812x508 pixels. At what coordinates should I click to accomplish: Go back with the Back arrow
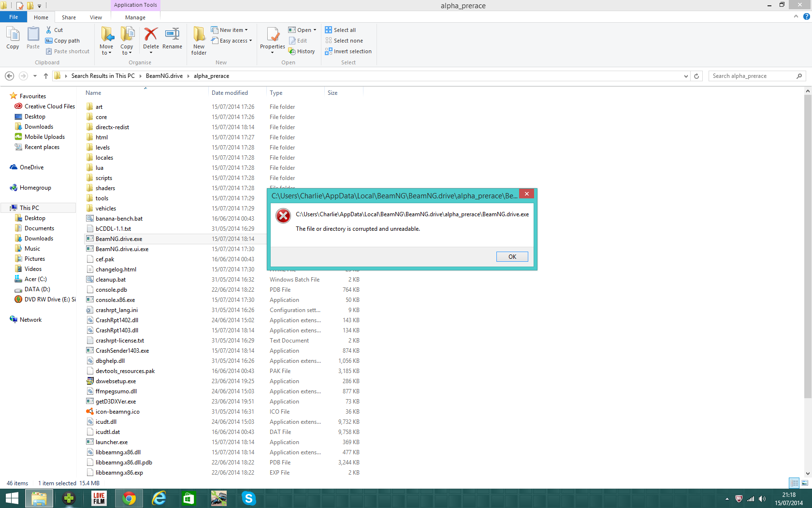(x=9, y=76)
